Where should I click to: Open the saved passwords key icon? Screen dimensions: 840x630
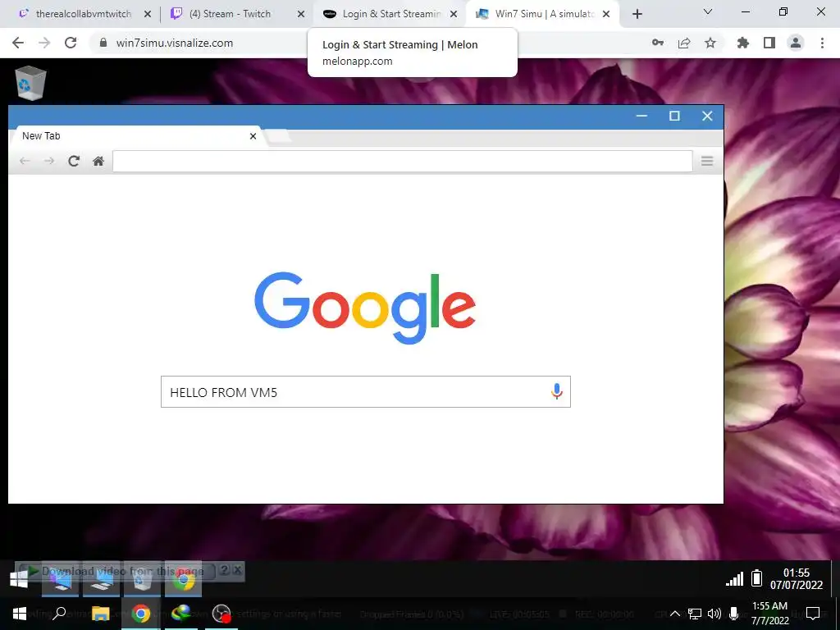coord(658,43)
